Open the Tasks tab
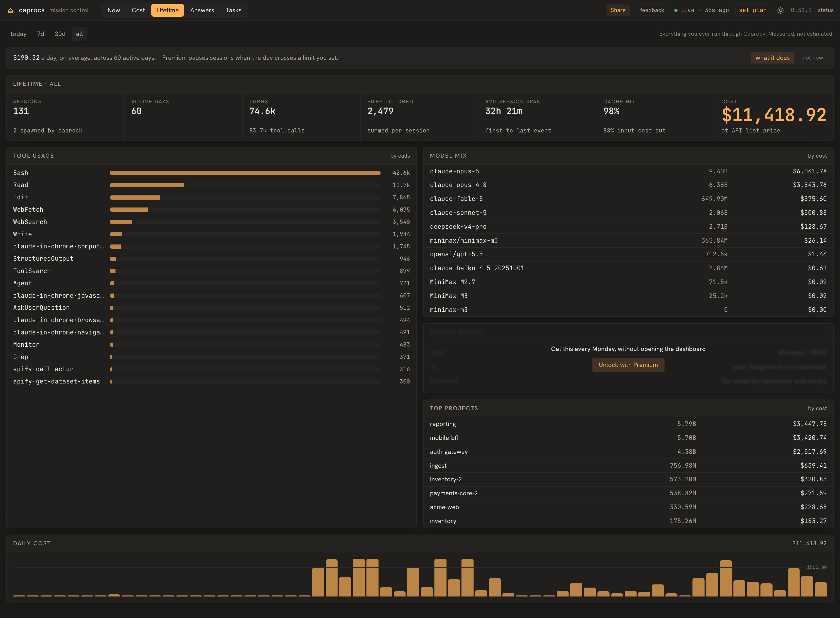The image size is (840, 618). (x=234, y=10)
